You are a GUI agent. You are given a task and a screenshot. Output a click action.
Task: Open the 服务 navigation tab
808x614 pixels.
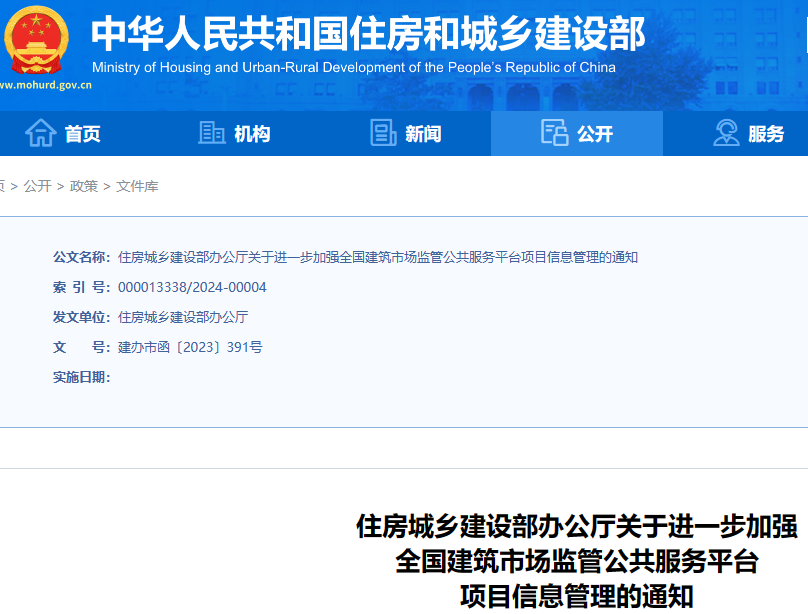766,134
